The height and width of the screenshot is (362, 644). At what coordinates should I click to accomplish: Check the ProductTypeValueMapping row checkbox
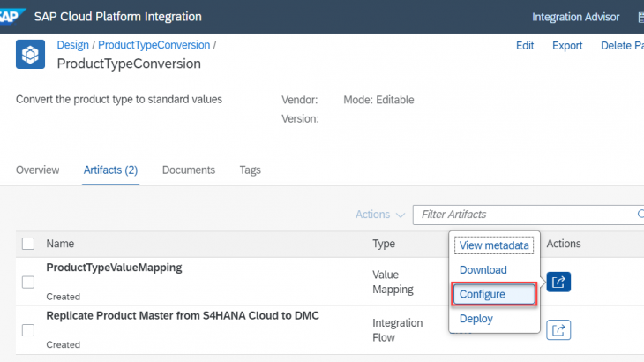coord(28,282)
